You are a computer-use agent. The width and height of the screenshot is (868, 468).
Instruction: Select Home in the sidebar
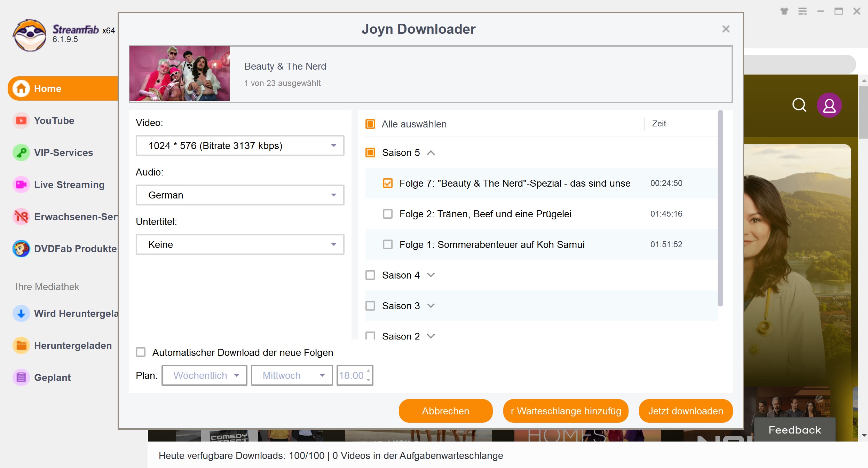[x=63, y=88]
